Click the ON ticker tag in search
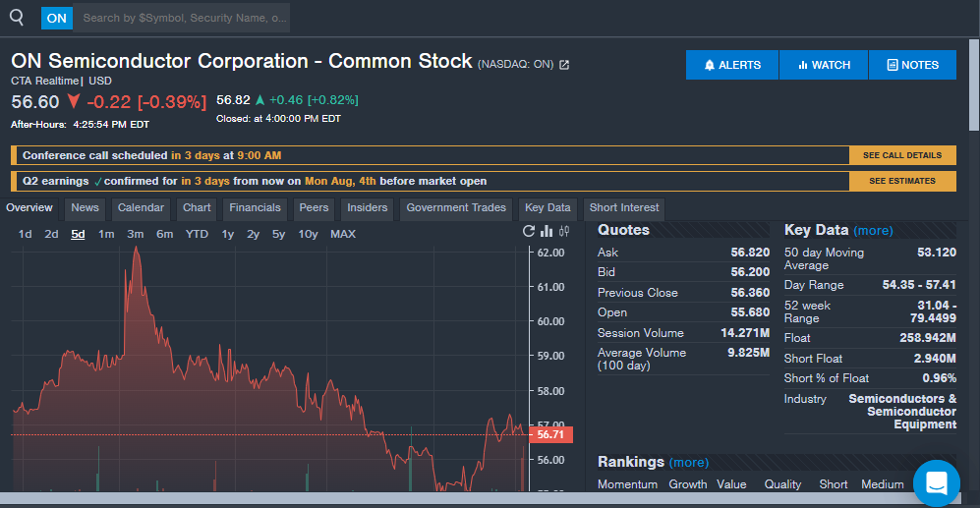Image resolution: width=980 pixels, height=508 pixels. (57, 18)
